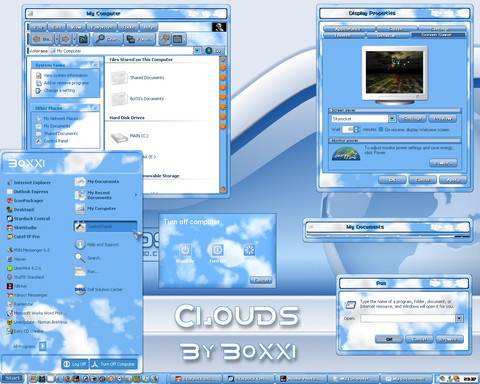Click the Turn Off power icon
The height and width of the screenshot is (384, 480).
217,250
